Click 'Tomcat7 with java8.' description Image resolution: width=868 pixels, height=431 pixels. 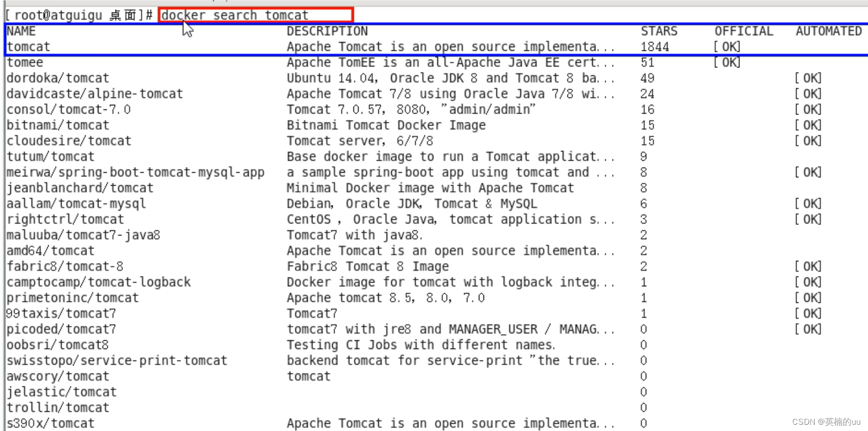point(355,235)
